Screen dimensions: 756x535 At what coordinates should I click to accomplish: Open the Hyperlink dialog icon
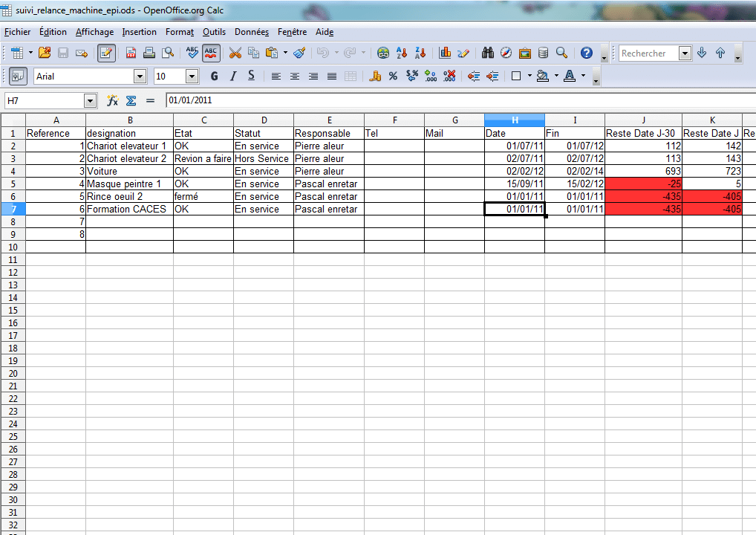click(x=383, y=53)
